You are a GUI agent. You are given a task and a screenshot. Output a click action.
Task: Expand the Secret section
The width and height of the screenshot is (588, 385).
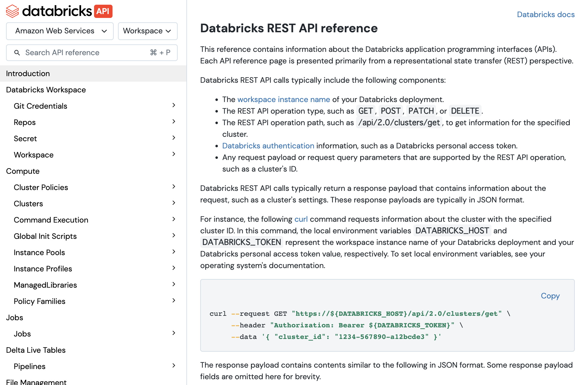[x=174, y=138]
